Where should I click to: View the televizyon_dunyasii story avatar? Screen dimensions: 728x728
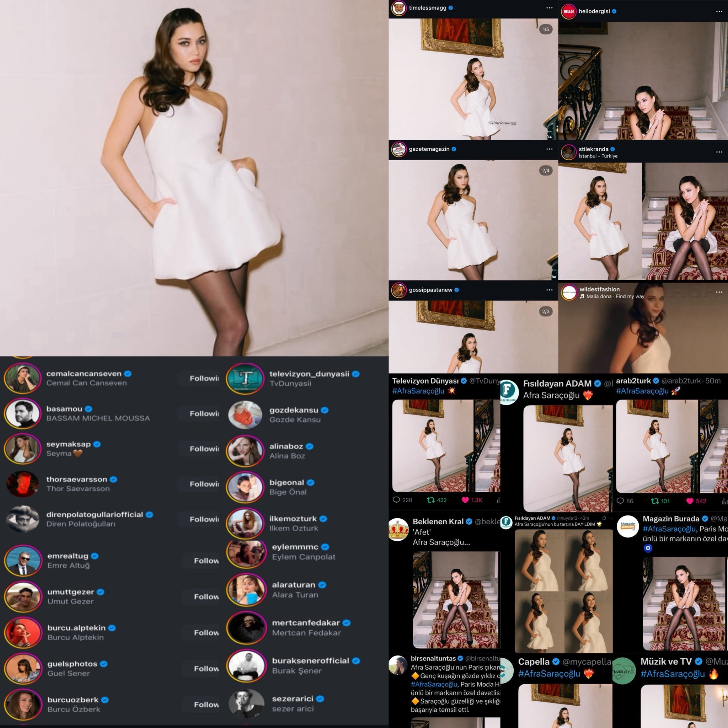pyautogui.click(x=245, y=378)
